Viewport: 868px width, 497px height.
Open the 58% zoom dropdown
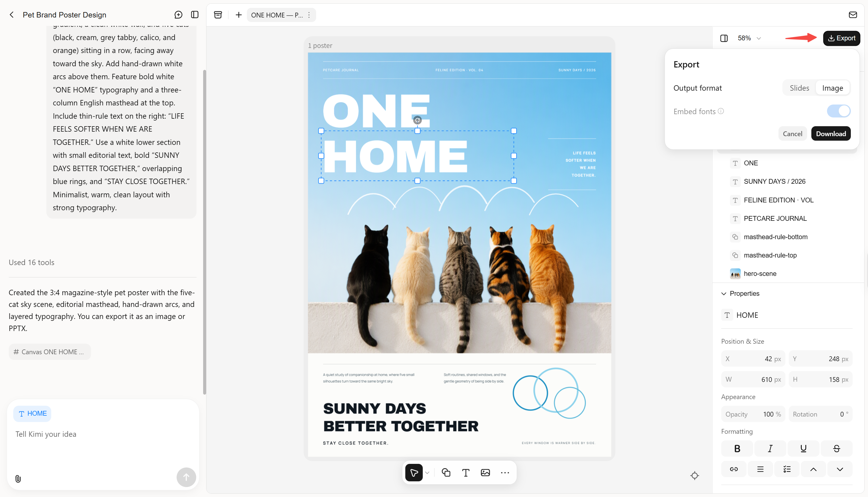[749, 38]
